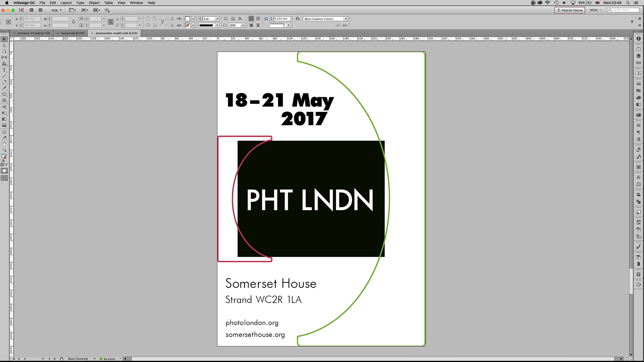Toggle constrain proportions link icon
This screenshot has height=362, width=644.
[73, 22]
